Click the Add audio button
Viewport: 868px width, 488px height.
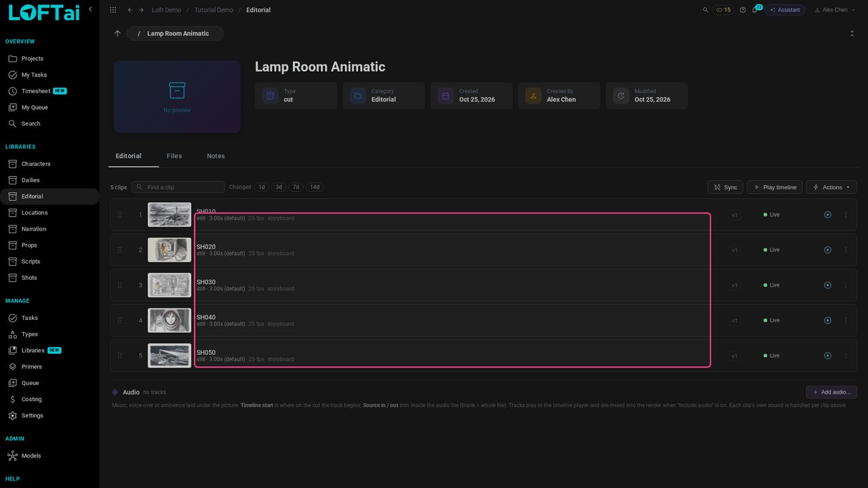click(x=831, y=392)
